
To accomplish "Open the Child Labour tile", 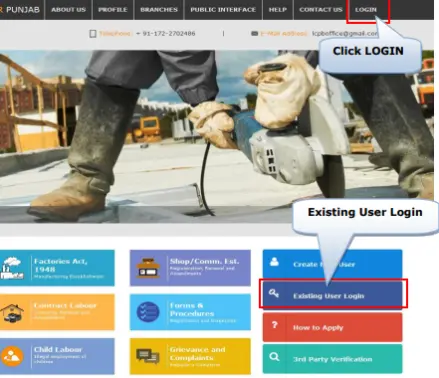I will coord(57,356).
